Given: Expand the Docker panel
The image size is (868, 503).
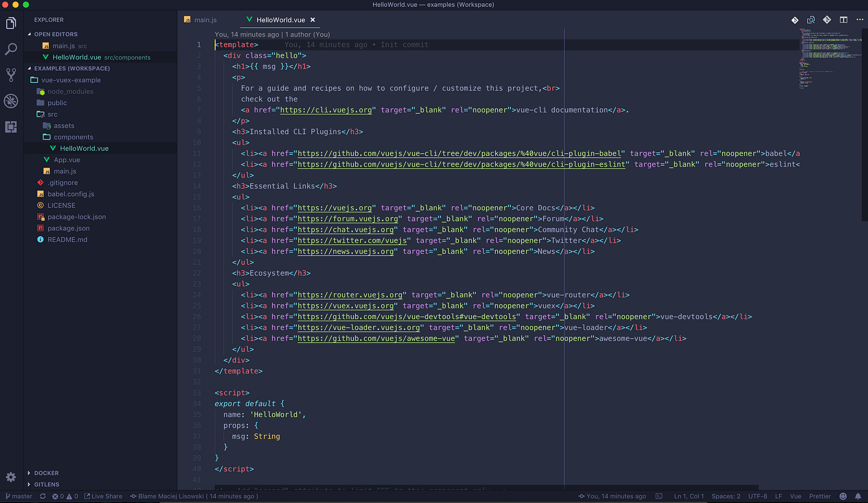Looking at the screenshot, I should point(46,473).
